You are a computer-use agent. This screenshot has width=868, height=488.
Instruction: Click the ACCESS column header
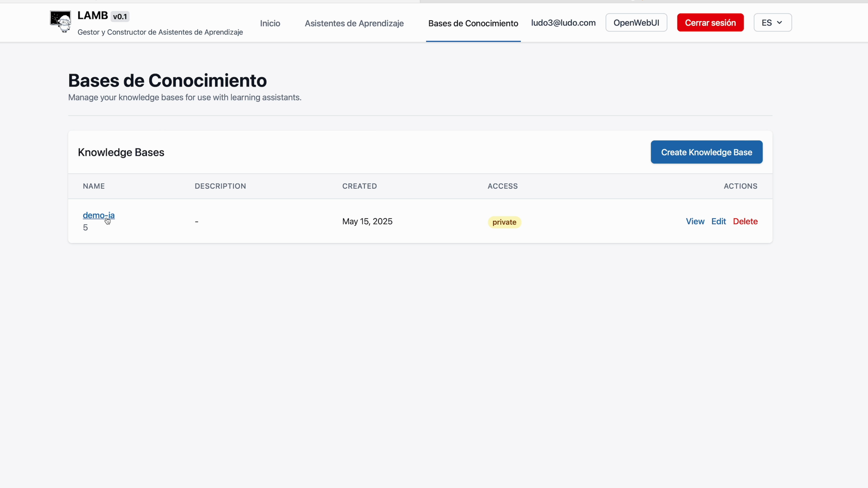click(502, 186)
